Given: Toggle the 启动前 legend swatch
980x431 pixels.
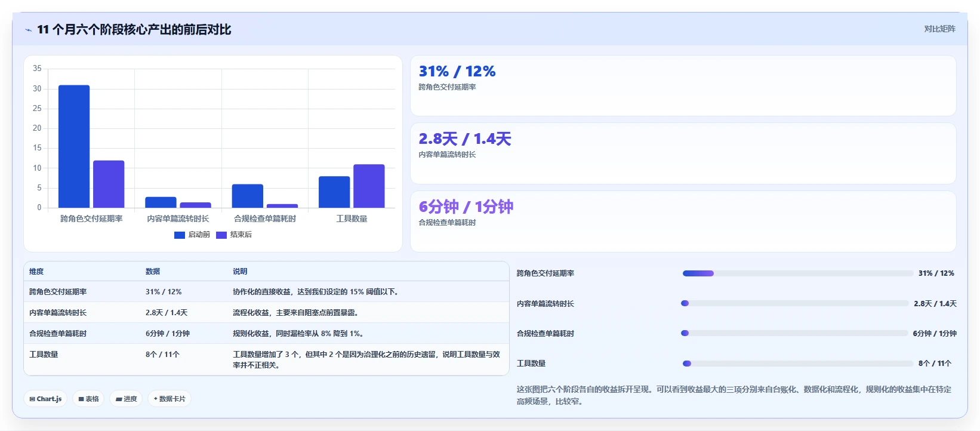Looking at the screenshot, I should [x=180, y=235].
